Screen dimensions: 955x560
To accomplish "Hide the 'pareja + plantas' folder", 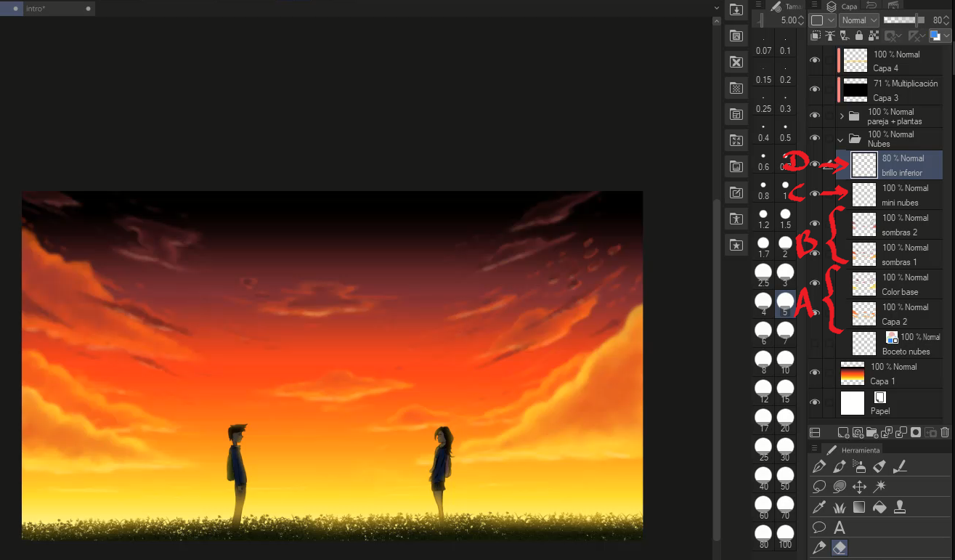I will 815,116.
